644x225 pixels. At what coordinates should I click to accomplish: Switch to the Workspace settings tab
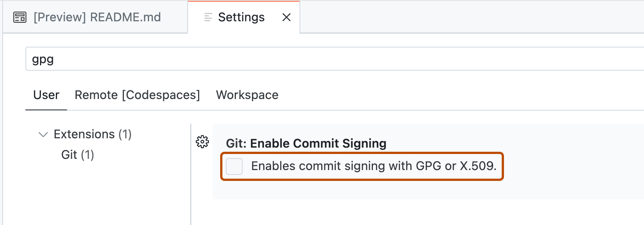247,95
